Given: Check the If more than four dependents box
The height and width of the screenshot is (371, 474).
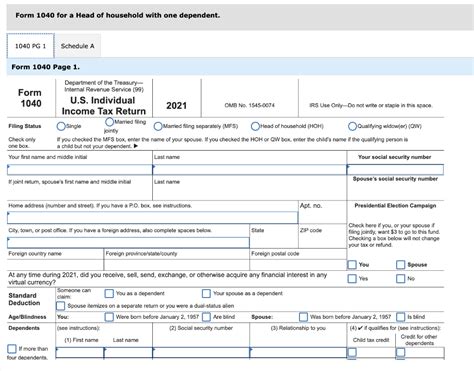Looking at the screenshot, I should (x=12, y=349).
